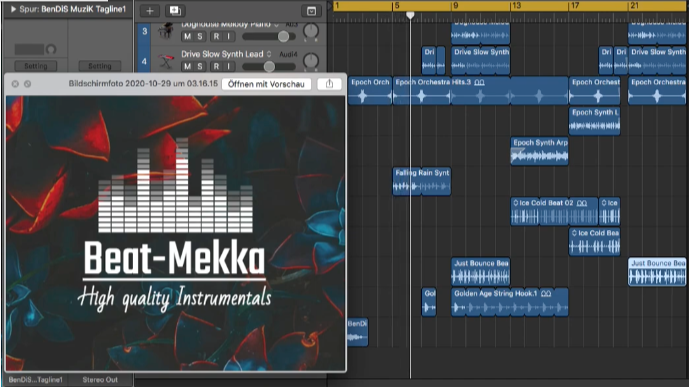The height and width of the screenshot is (387, 689).
Task: Click the take folder arrows on Ice Cold Beat 02
Action: (515, 203)
